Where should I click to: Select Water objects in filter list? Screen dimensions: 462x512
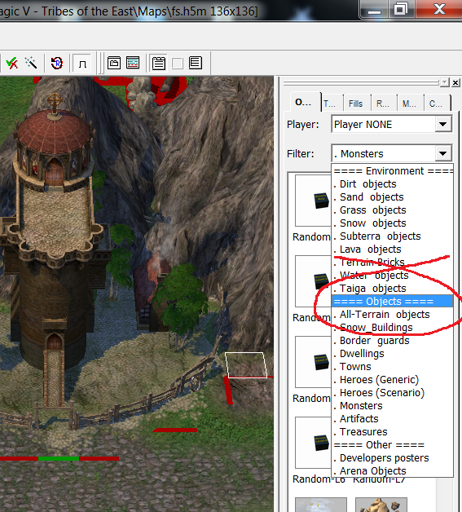392,275
